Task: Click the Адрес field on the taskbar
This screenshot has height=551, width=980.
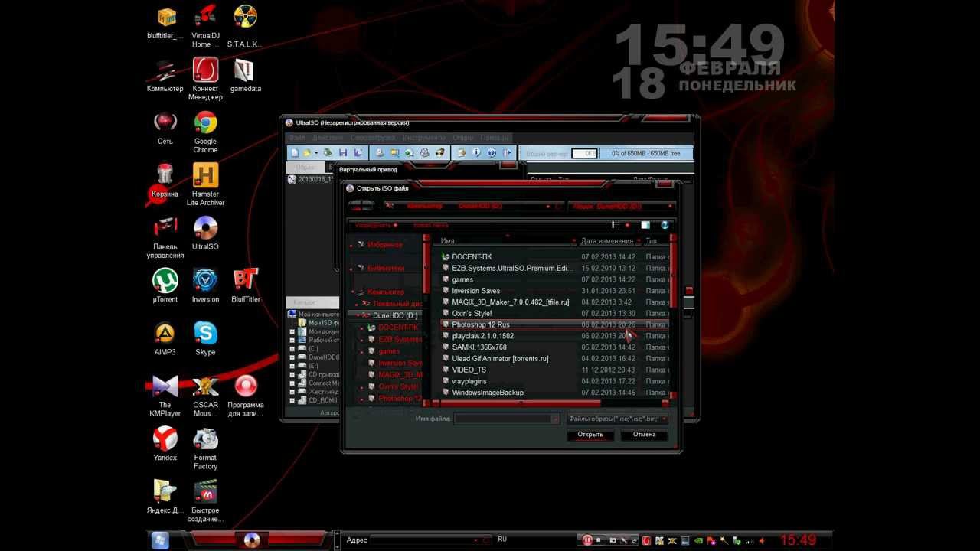Action: click(430, 540)
